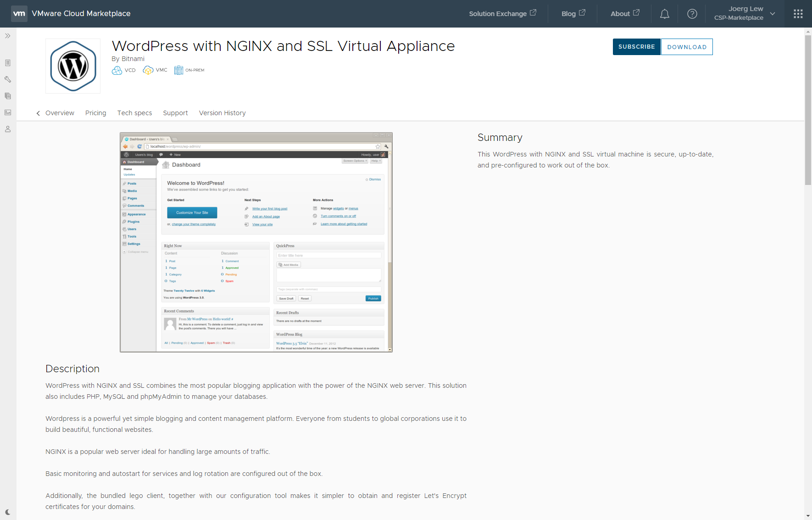The image size is (812, 520).
Task: Click the DOWNLOAD button
Action: [x=687, y=47]
